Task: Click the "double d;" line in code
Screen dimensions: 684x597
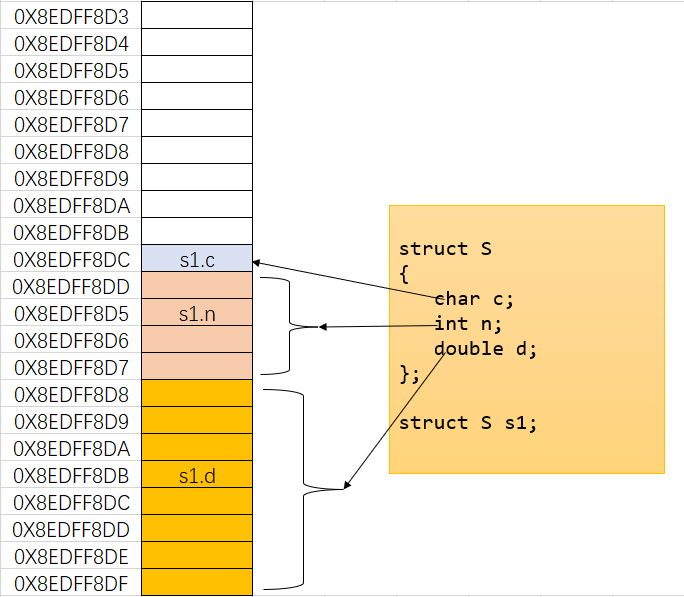Action: coord(485,349)
